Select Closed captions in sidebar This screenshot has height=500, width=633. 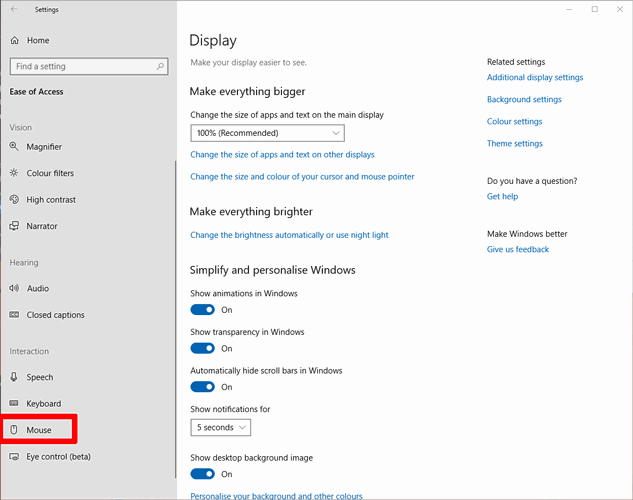(55, 315)
